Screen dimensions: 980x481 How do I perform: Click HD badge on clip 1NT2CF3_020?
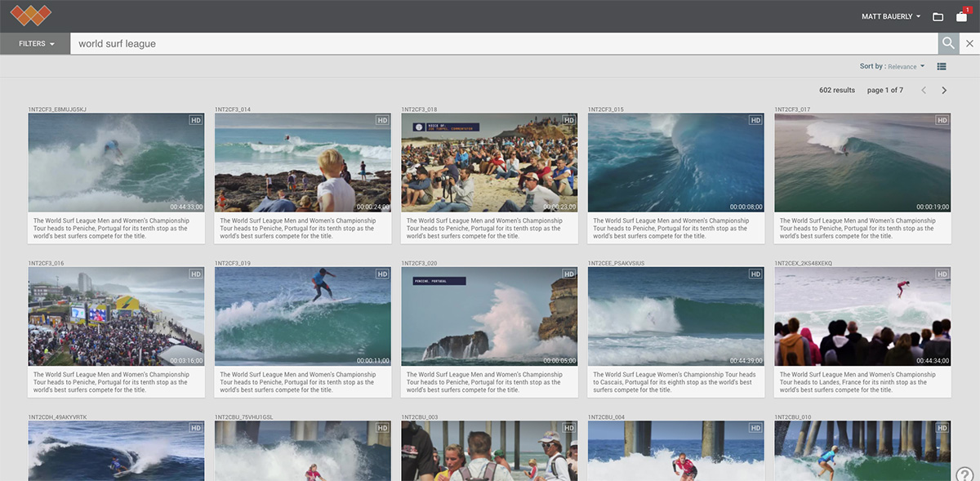pyautogui.click(x=568, y=274)
